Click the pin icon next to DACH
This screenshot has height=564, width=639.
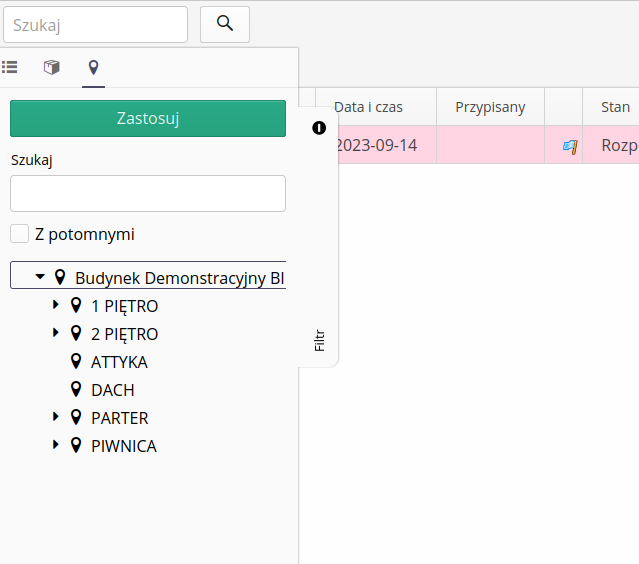[76, 390]
